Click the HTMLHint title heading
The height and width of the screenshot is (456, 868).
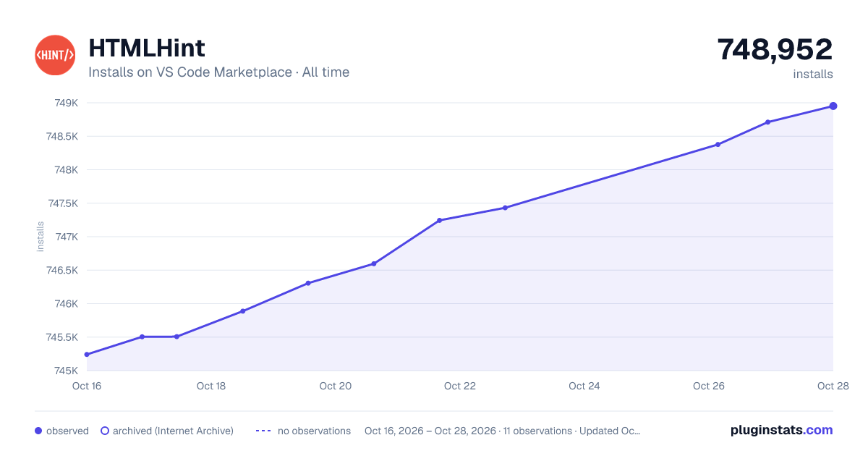(x=147, y=48)
